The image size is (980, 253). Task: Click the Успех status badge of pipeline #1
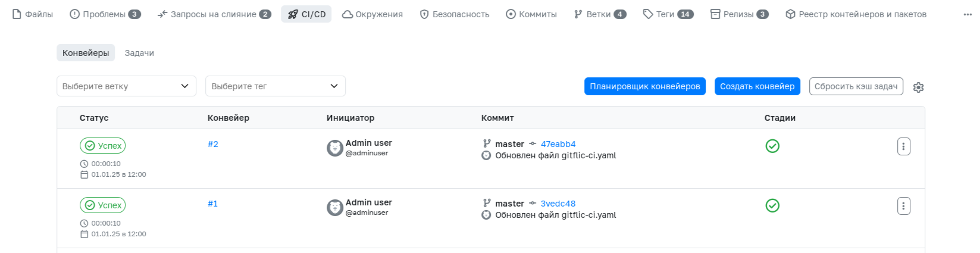click(x=103, y=205)
